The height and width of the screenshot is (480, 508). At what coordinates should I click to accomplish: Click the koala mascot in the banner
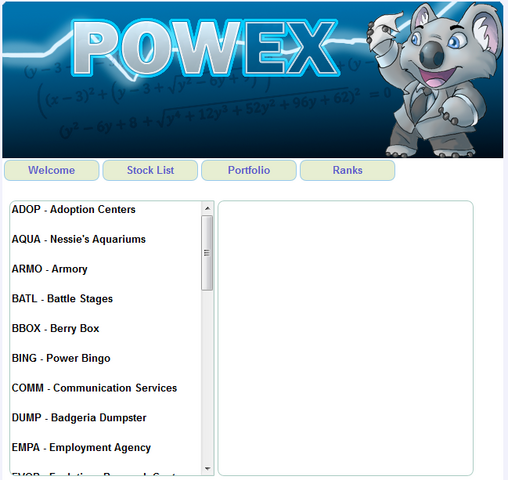tap(435, 80)
